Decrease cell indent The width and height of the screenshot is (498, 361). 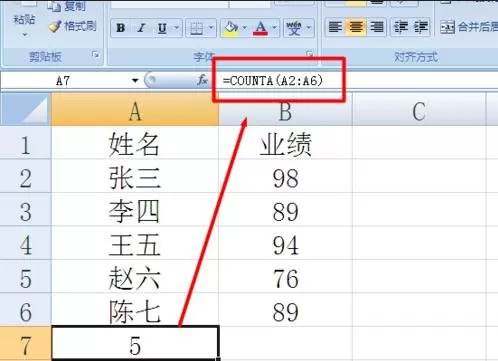pos(400,27)
